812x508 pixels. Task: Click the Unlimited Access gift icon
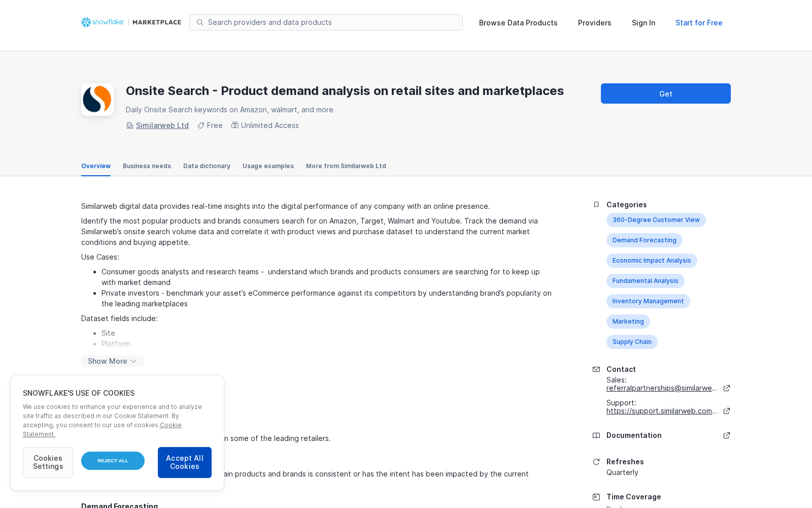click(x=235, y=125)
